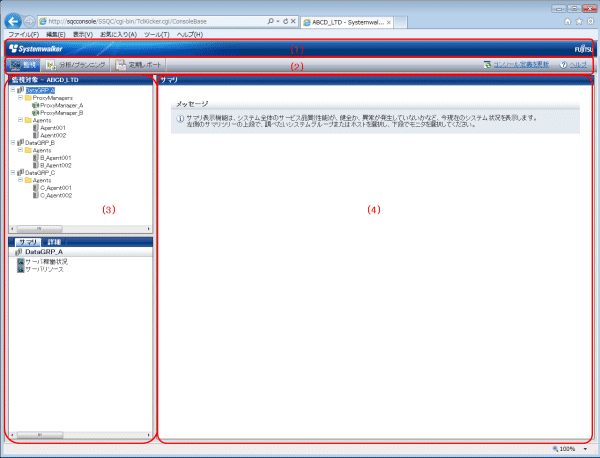
Task: Collapse the ProxyManagers folder
Action: tap(20, 98)
